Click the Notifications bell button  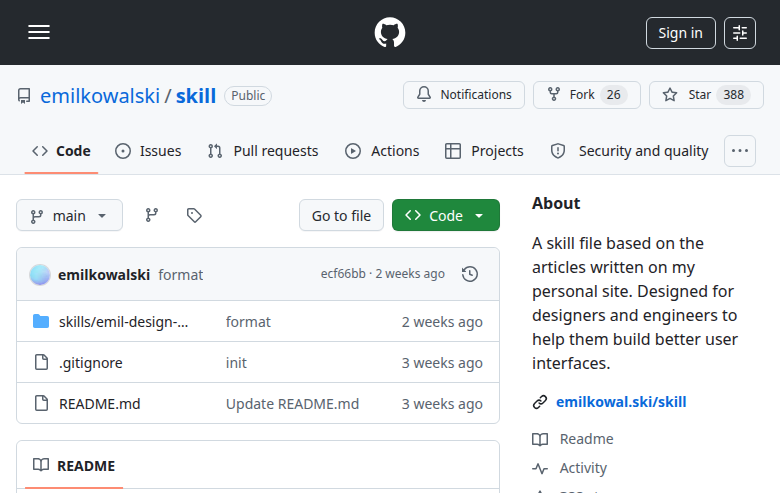point(464,95)
